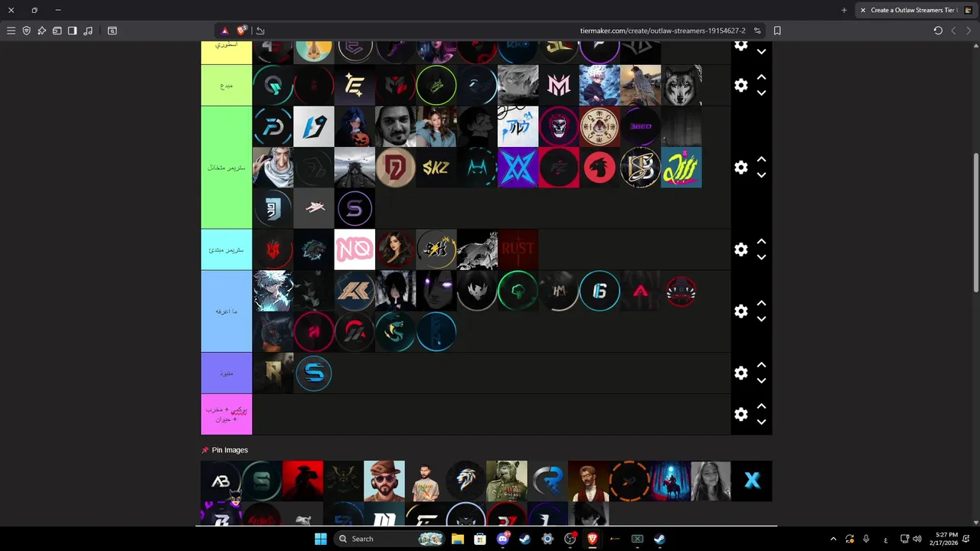Select the green ستريمر متفاعل tier label
980x551 pixels.
(227, 168)
